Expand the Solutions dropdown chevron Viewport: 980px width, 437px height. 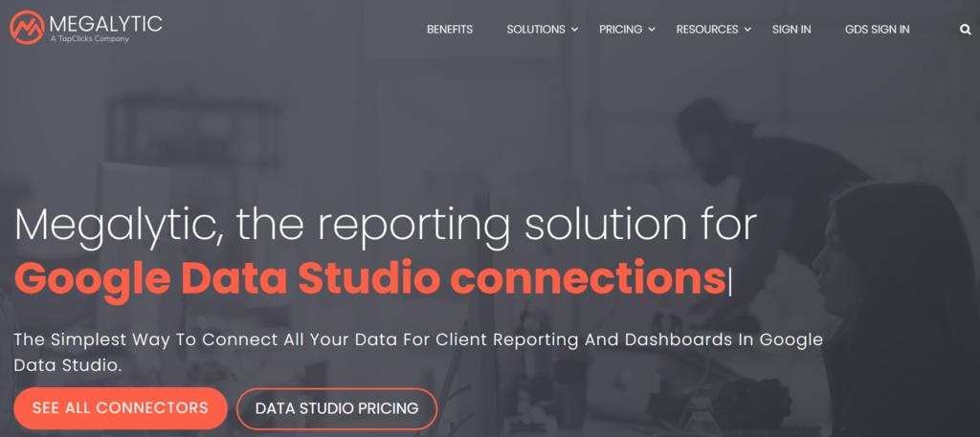[x=574, y=30]
